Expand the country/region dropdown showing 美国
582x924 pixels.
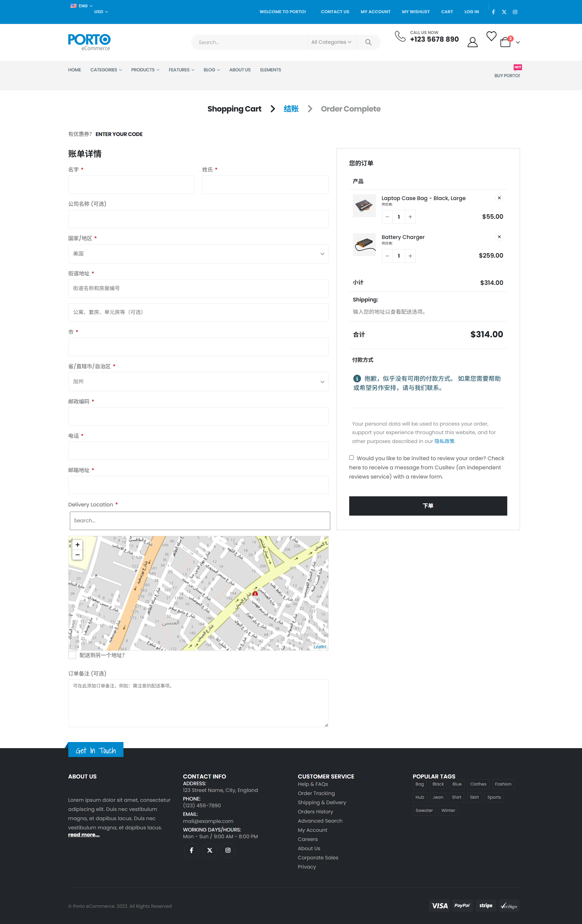[x=198, y=254]
